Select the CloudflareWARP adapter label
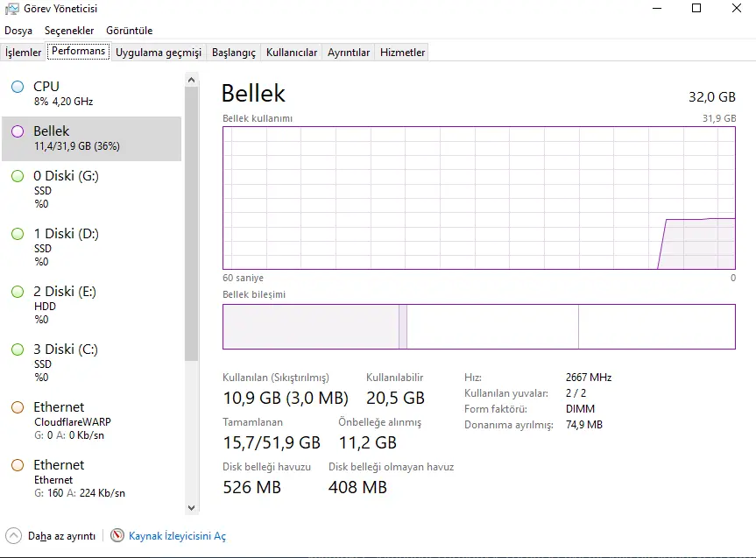Viewport: 756px width, 558px height. 73,422
